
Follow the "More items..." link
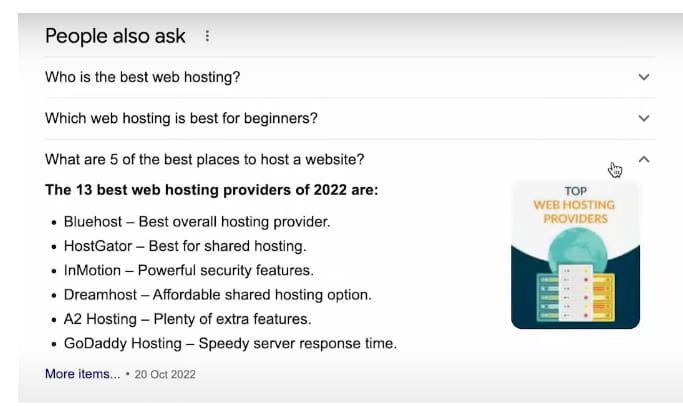point(82,374)
